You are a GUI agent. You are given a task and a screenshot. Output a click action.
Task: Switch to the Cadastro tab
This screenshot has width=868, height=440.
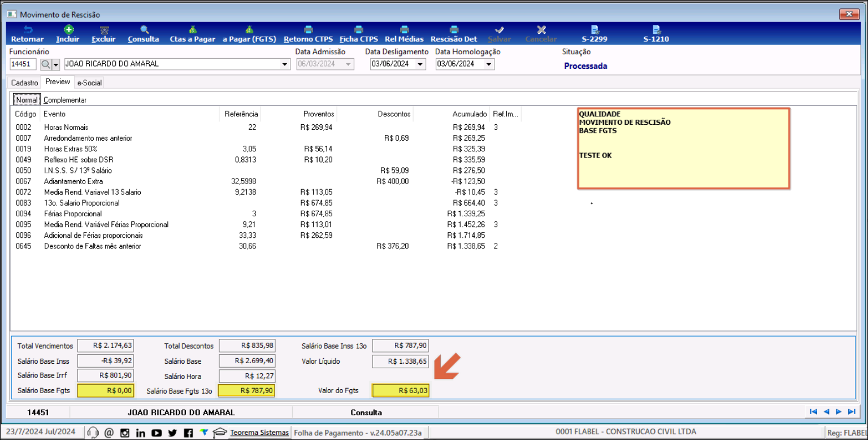[x=25, y=83]
